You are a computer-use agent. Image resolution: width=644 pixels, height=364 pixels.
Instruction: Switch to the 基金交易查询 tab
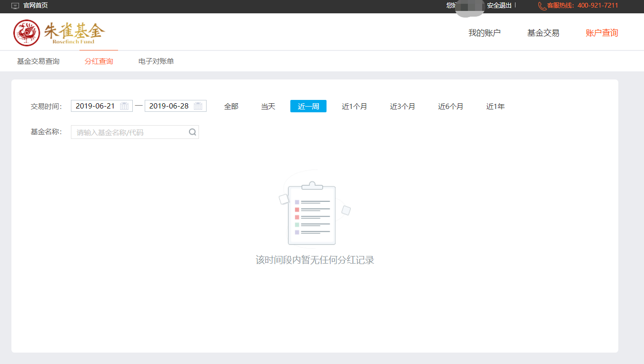[x=38, y=61]
